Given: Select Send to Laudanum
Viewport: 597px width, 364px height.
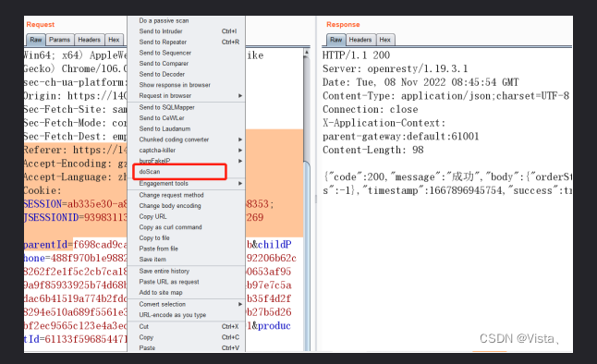Looking at the screenshot, I should click(186, 128).
